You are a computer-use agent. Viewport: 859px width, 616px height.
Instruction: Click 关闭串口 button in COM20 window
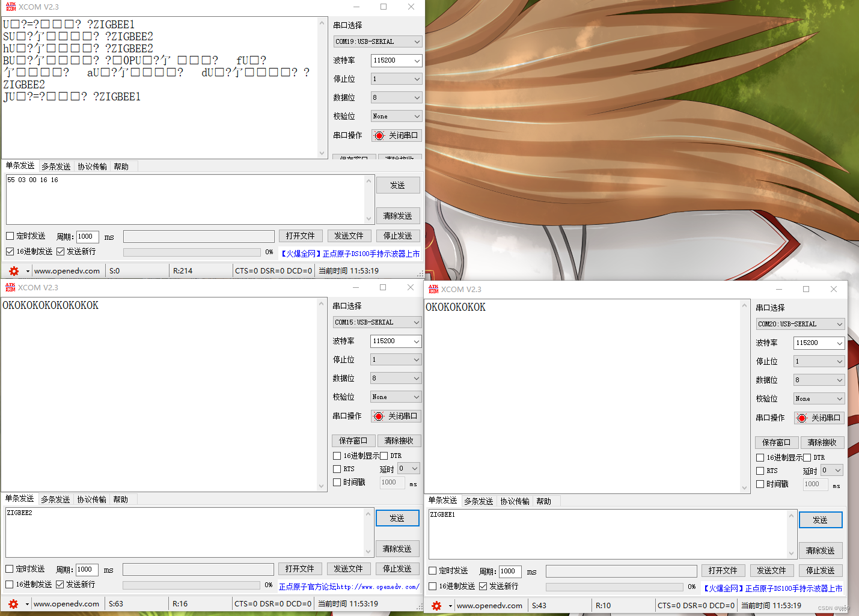pyautogui.click(x=819, y=418)
